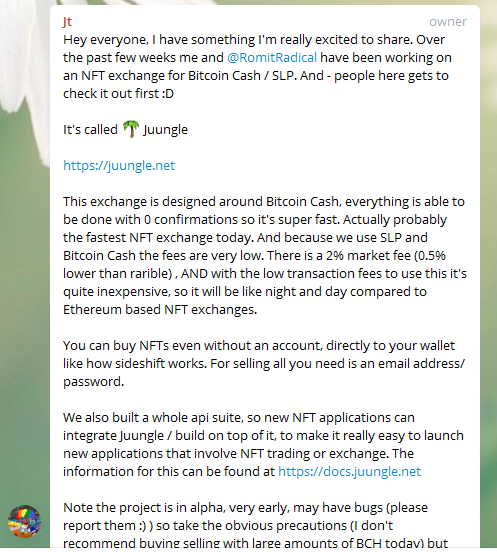
Task: Click the owner badge label
Action: point(448,22)
